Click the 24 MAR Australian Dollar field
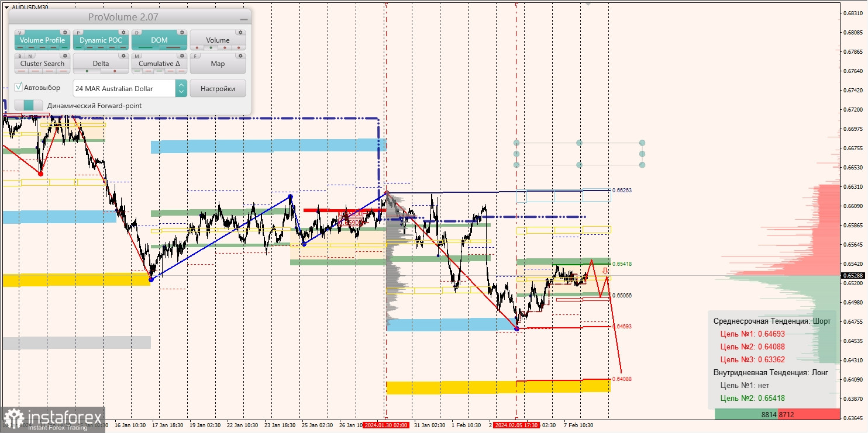 pyautogui.click(x=124, y=88)
